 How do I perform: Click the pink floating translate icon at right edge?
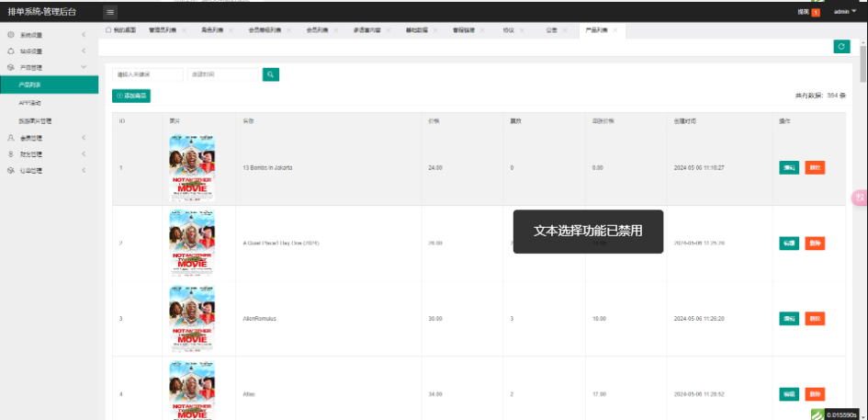point(860,198)
